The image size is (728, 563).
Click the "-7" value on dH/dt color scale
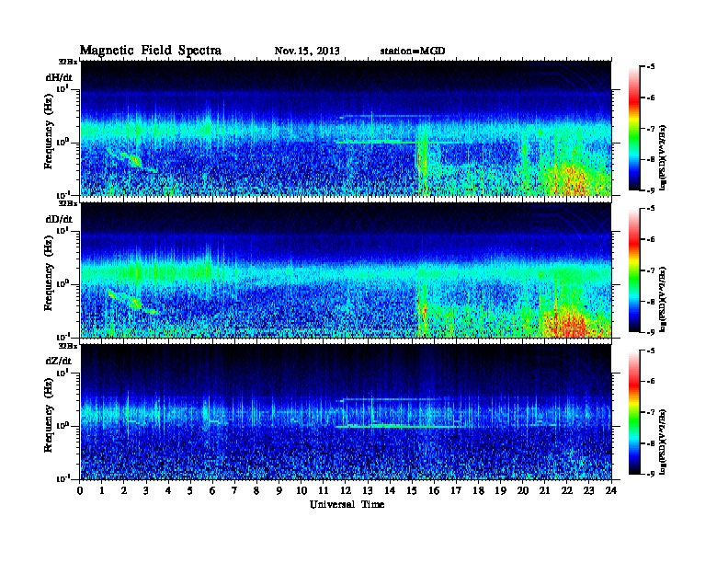pyautogui.click(x=651, y=128)
